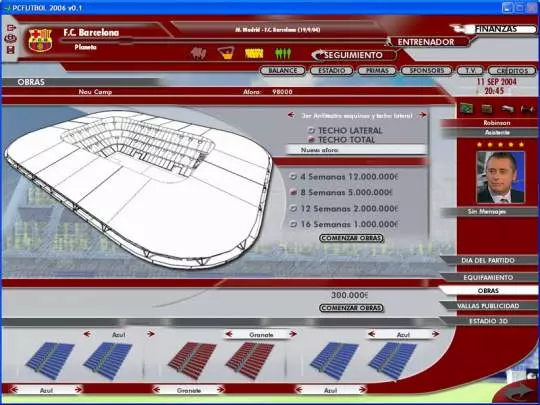Click the 11 SEP 2004 date display

coord(496,82)
